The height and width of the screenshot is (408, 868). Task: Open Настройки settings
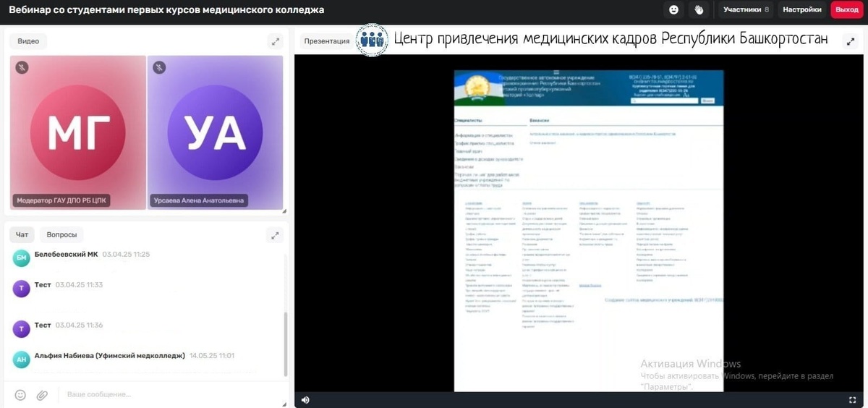click(x=802, y=10)
